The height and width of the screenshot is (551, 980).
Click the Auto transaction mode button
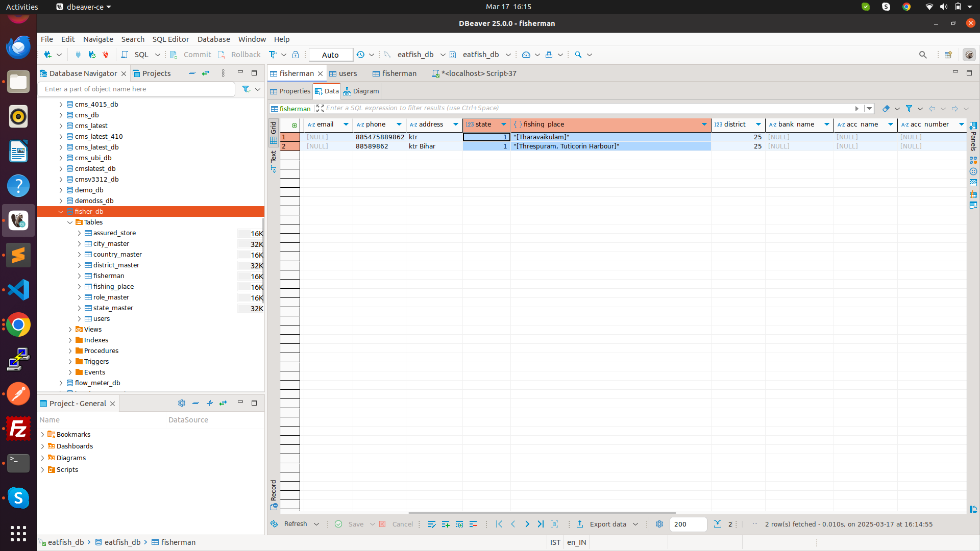(330, 55)
